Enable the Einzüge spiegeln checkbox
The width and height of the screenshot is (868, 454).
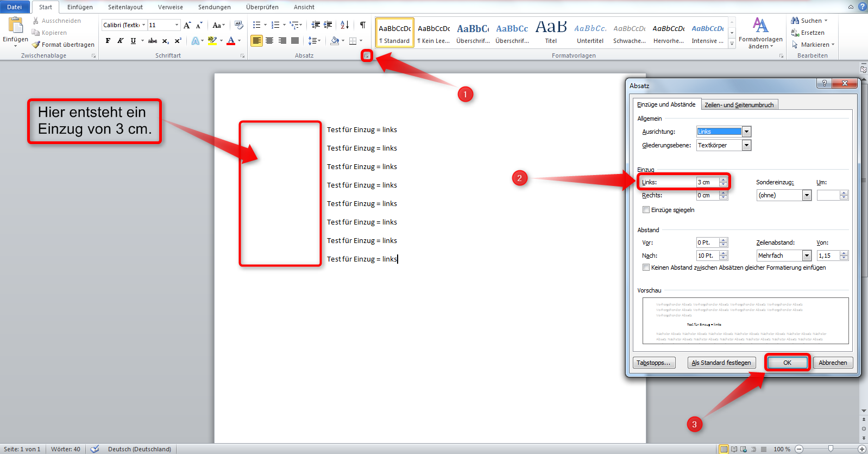[646, 210]
